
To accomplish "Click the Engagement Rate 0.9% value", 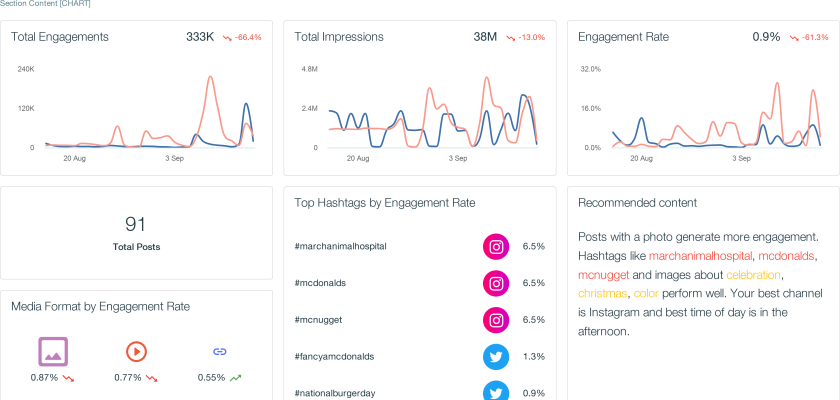I will point(766,37).
